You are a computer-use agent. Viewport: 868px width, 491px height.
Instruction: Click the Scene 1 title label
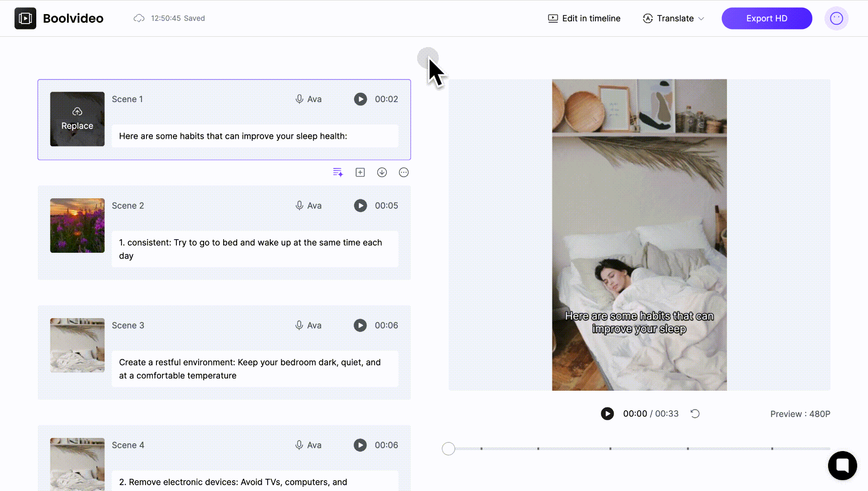tap(127, 99)
